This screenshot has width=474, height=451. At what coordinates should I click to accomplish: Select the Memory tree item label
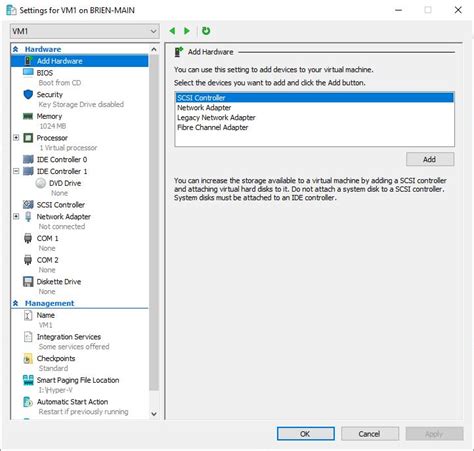click(49, 116)
